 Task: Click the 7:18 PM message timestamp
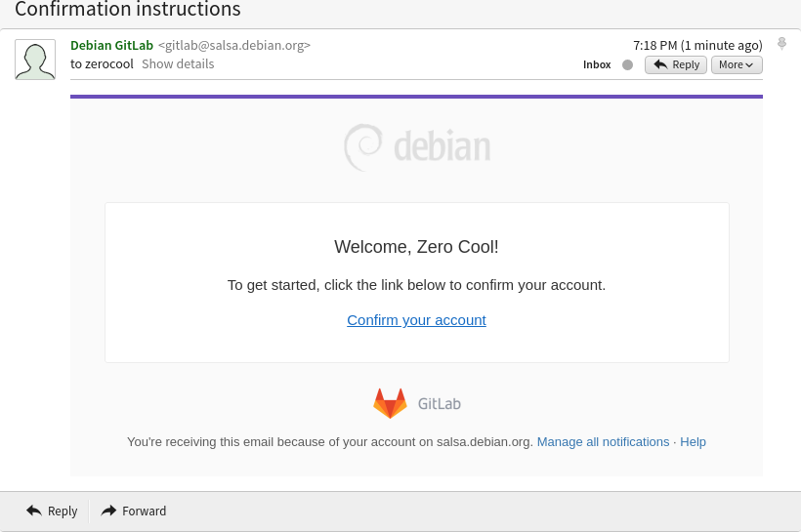[696, 45]
